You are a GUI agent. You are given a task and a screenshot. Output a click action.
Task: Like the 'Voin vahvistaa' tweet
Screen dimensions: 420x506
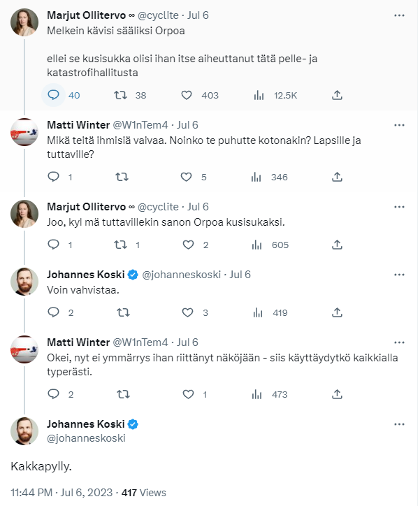(x=187, y=312)
